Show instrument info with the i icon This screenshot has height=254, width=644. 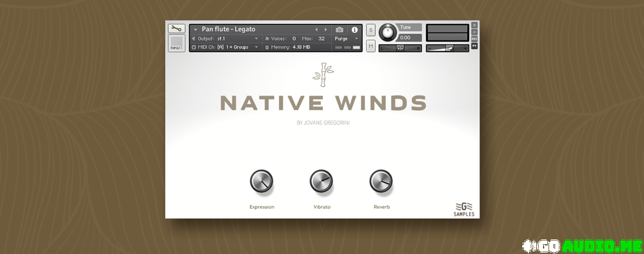pos(354,29)
